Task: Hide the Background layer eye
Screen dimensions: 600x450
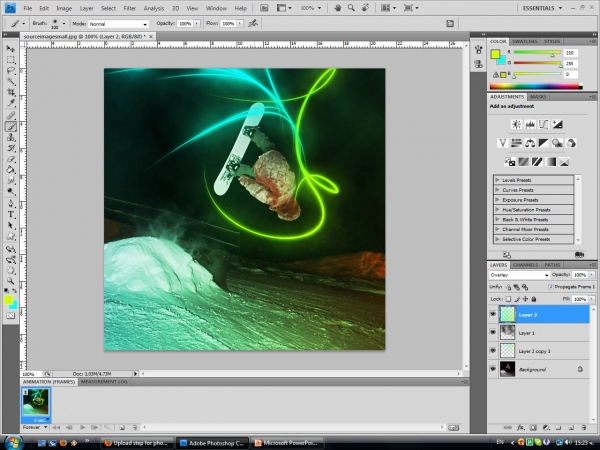Action: point(493,369)
